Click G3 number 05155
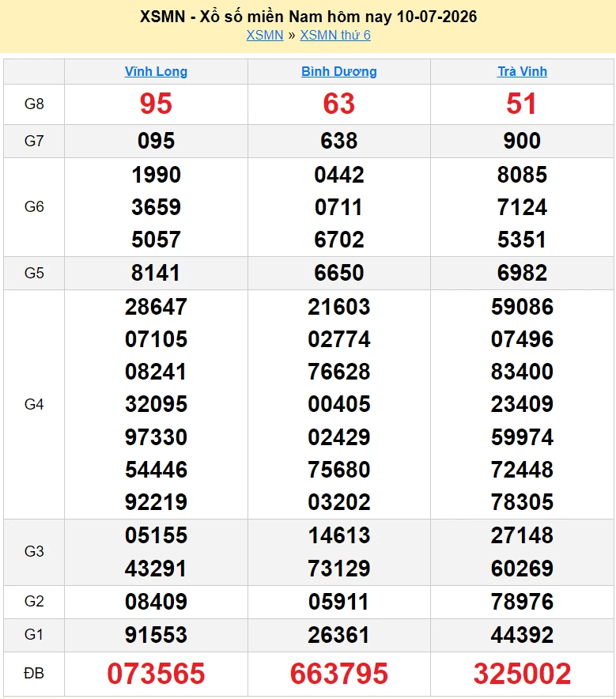Viewport: 616px width, 699px height. tap(156, 535)
